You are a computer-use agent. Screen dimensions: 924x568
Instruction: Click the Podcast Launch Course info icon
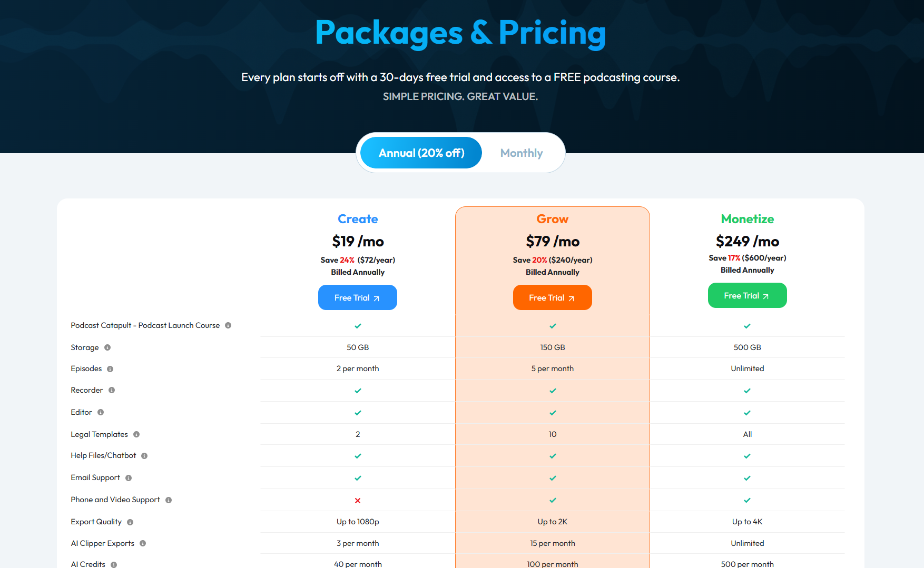tap(228, 325)
